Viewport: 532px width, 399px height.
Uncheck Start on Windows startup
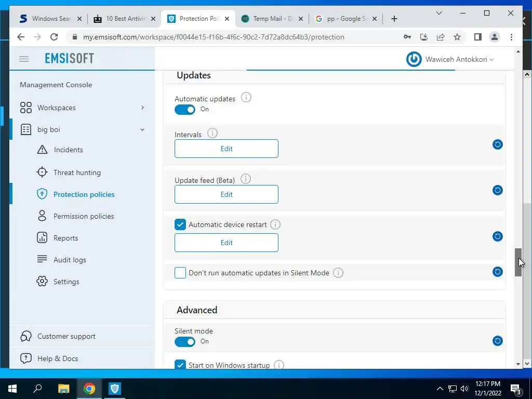[180, 365]
